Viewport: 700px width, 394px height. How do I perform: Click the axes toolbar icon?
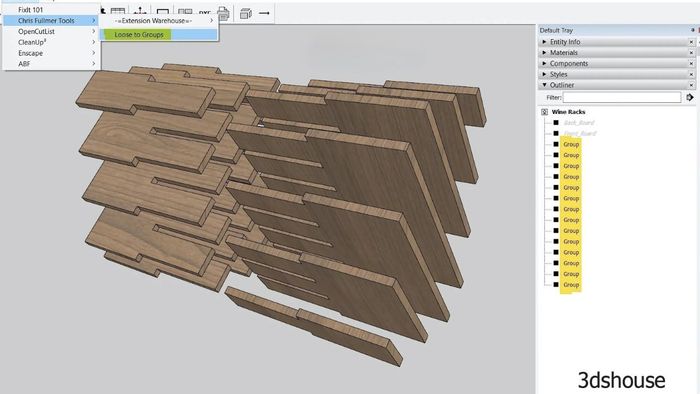[x=140, y=12]
